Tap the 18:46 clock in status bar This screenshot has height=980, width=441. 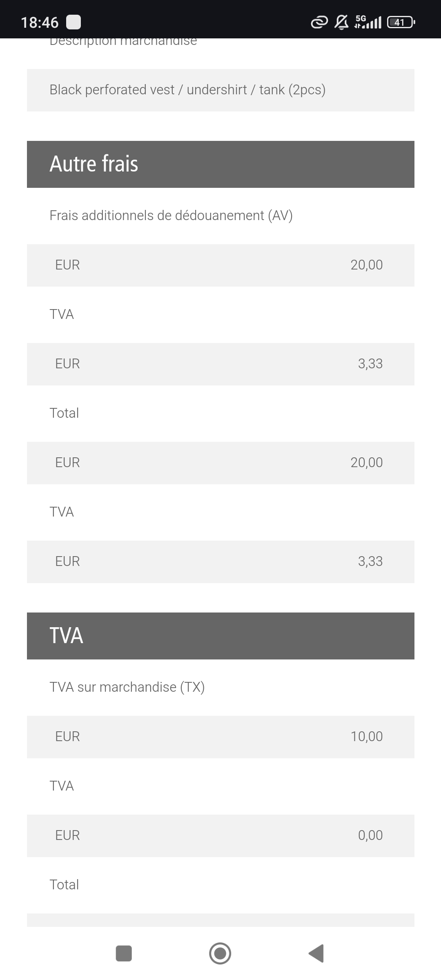tap(40, 22)
